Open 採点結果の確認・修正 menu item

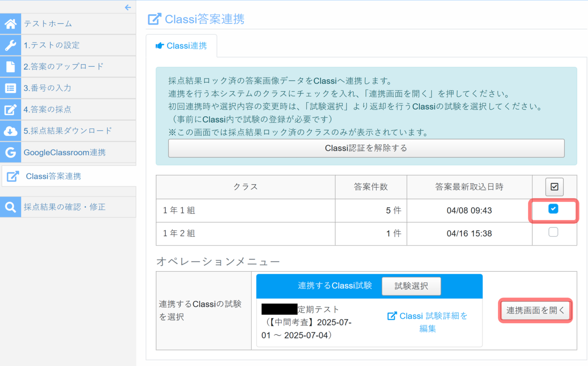pyautogui.click(x=68, y=207)
